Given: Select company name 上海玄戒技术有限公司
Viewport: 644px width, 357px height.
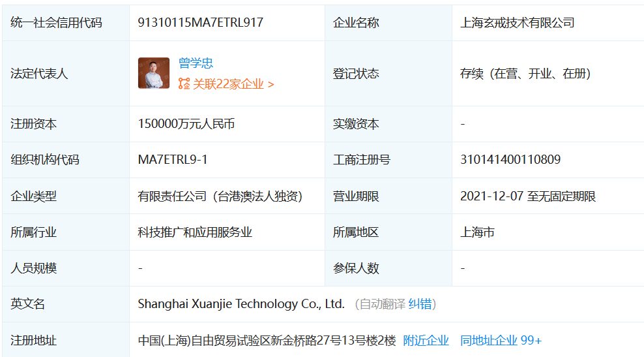Looking at the screenshot, I should tap(517, 23).
